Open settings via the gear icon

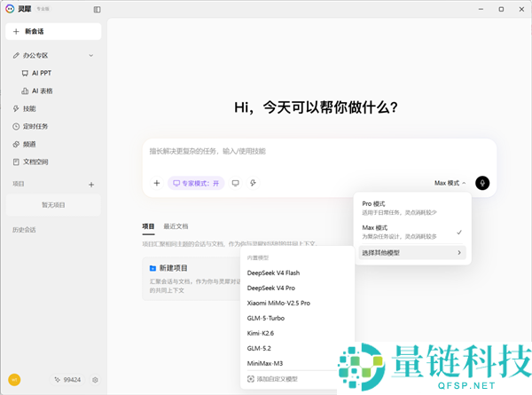[x=95, y=380]
